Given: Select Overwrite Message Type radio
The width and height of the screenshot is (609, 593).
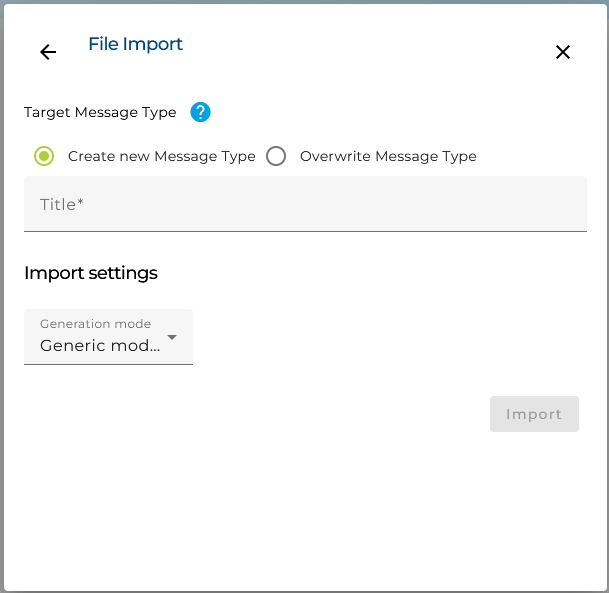Looking at the screenshot, I should [x=276, y=156].
